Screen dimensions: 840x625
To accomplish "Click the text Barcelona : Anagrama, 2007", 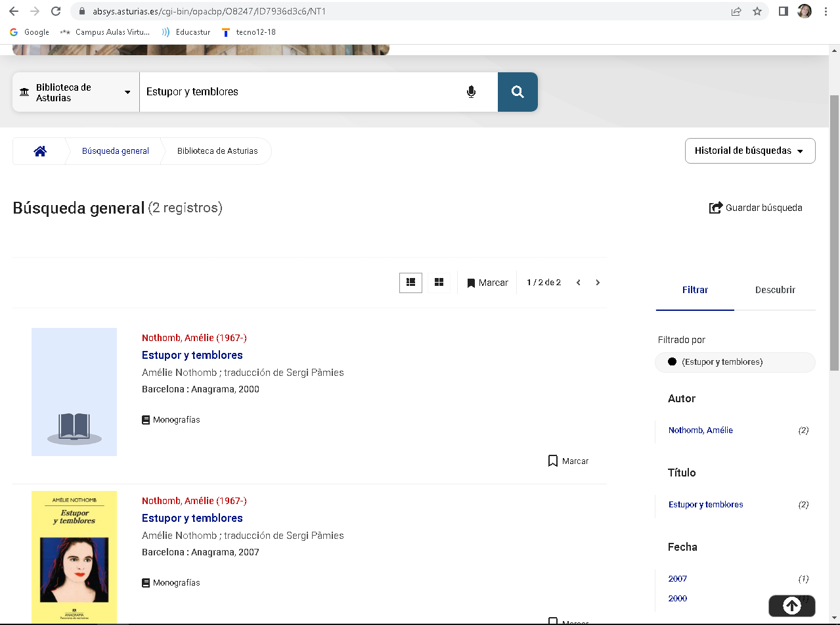I will click(x=200, y=552).
